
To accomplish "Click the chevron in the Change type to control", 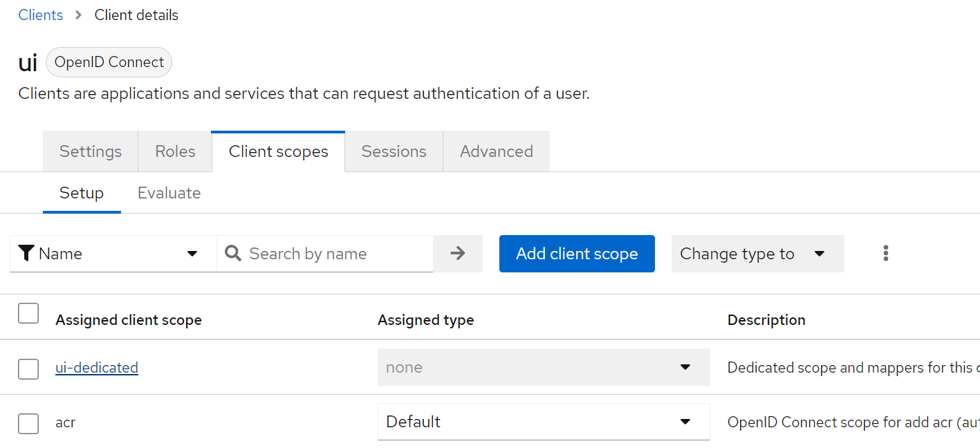I will tap(822, 254).
